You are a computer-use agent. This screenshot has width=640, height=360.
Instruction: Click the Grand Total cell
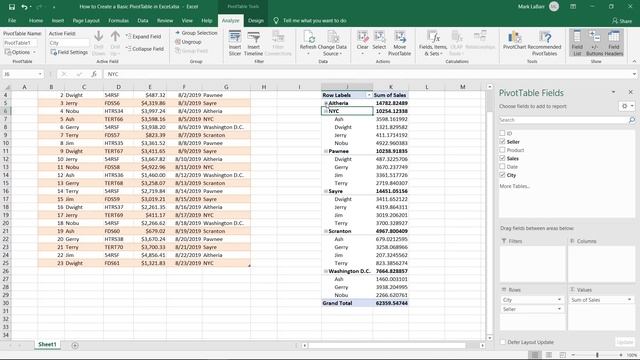347,303
